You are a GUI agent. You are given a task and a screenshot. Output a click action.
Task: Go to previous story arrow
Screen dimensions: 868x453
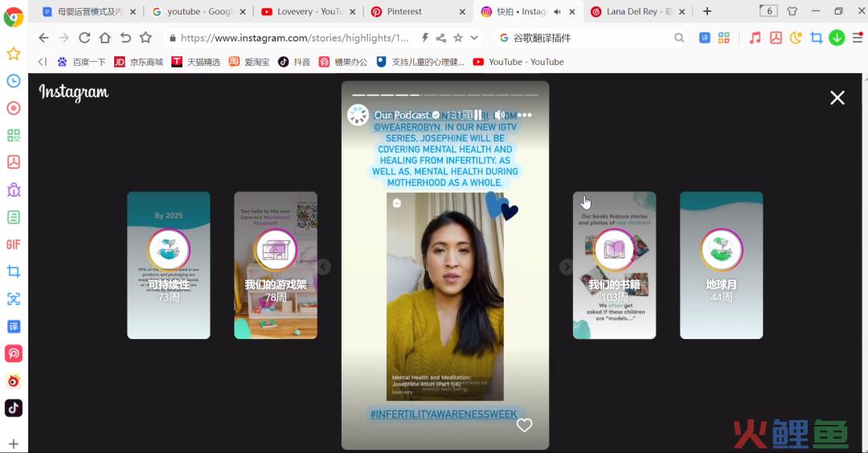click(x=324, y=267)
